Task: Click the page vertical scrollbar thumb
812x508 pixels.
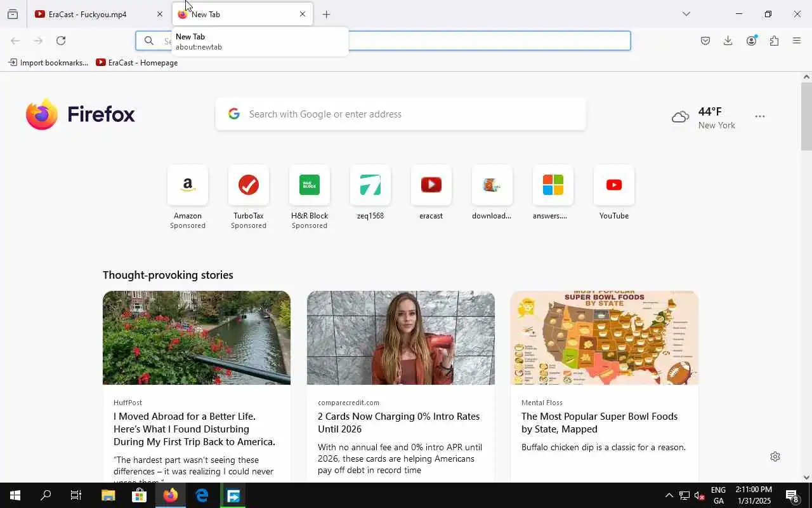Action: (x=806, y=116)
